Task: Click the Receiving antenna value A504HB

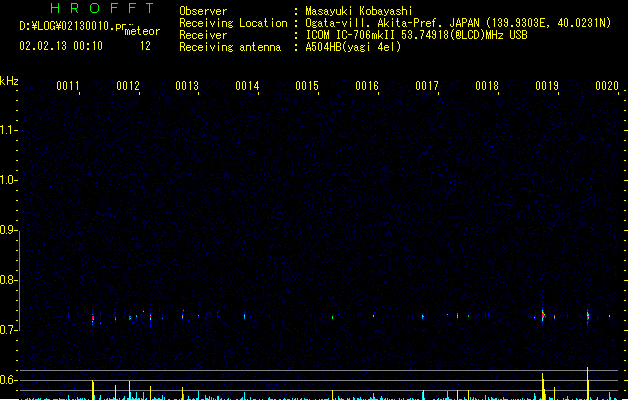Action: pos(323,47)
